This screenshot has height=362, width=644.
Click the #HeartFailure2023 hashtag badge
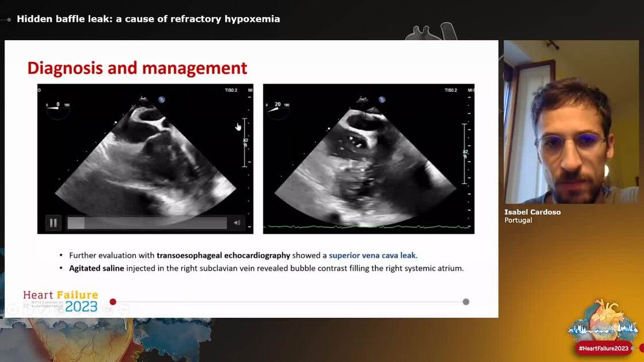pos(603,348)
